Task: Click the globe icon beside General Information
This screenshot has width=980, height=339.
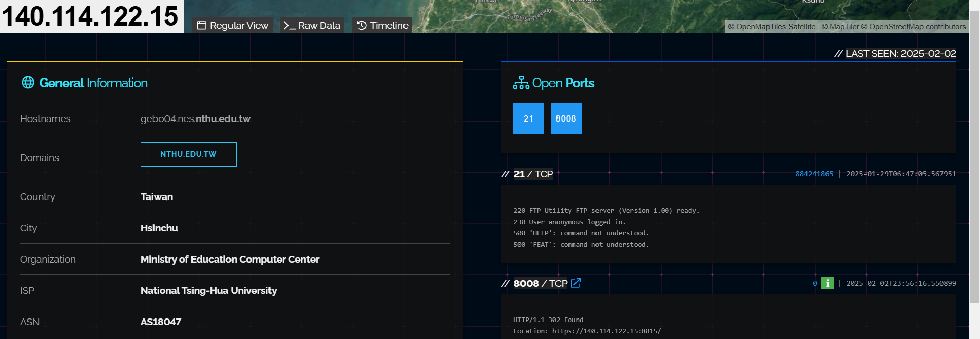Action: tap(28, 83)
